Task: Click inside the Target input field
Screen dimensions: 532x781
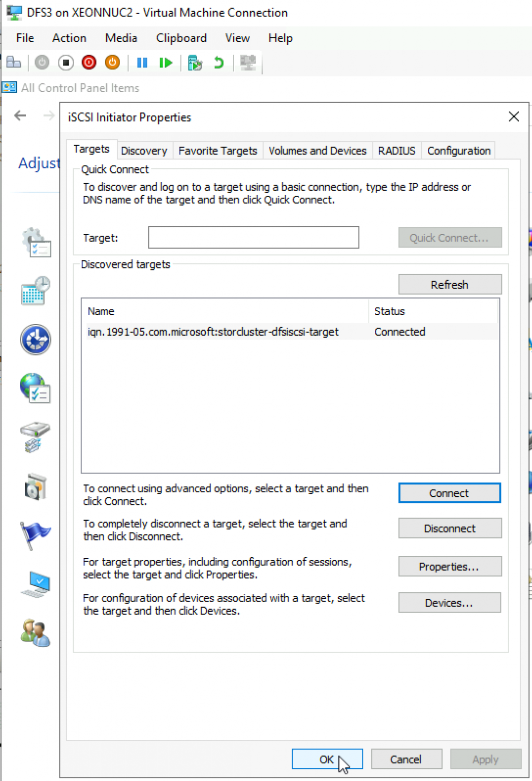Action: point(253,237)
